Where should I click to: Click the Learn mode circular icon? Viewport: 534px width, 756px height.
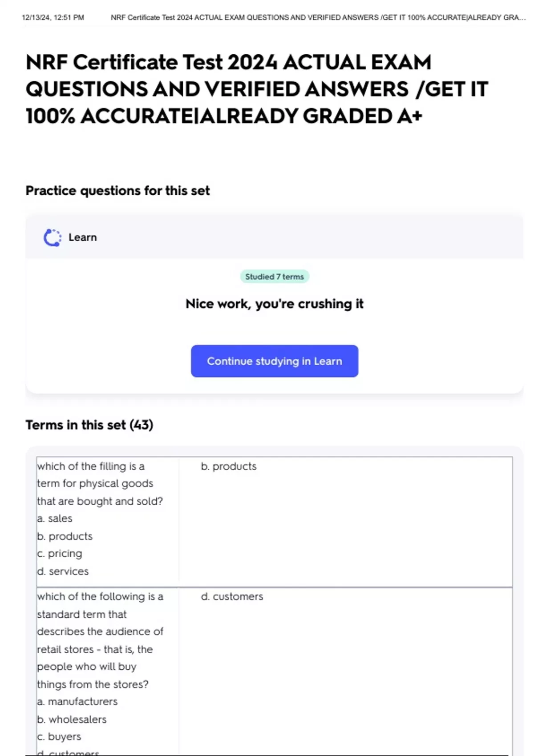click(x=52, y=237)
